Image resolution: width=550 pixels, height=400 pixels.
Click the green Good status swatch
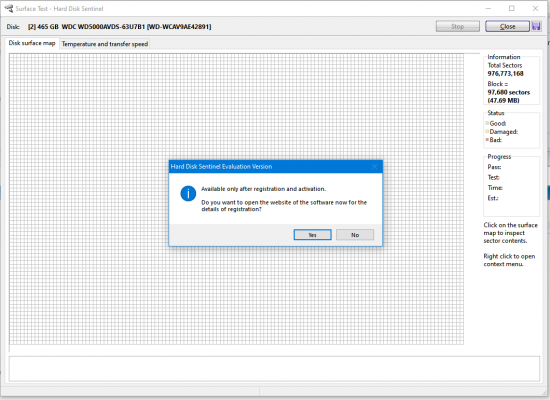tap(487, 123)
